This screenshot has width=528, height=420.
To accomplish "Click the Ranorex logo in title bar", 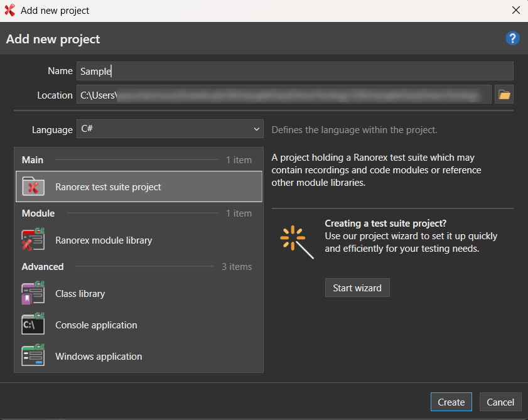I will [10, 11].
